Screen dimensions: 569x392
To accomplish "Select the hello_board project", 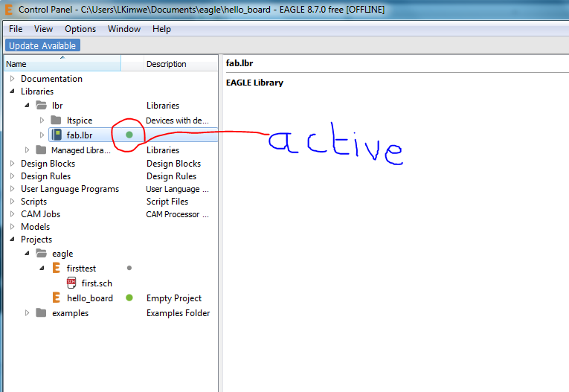I will point(90,298).
